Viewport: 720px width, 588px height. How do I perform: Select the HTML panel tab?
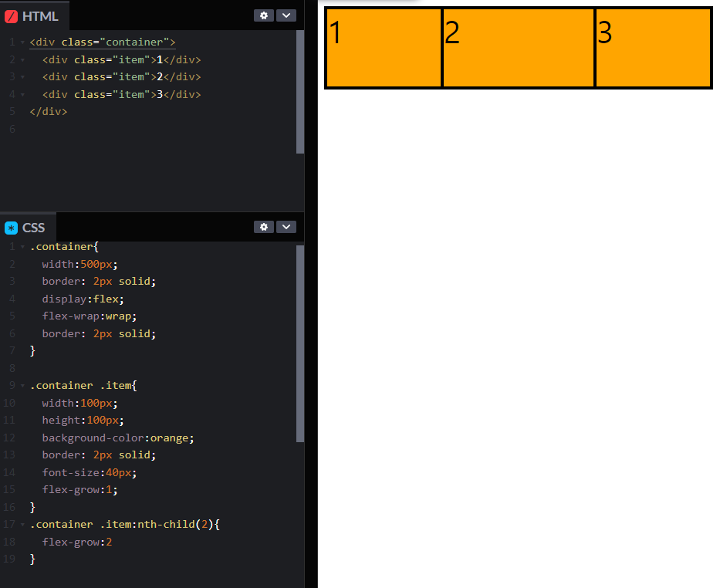click(x=35, y=16)
